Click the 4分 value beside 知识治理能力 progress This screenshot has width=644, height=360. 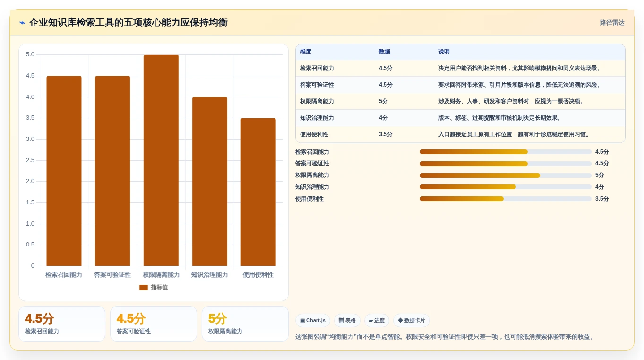pos(600,187)
